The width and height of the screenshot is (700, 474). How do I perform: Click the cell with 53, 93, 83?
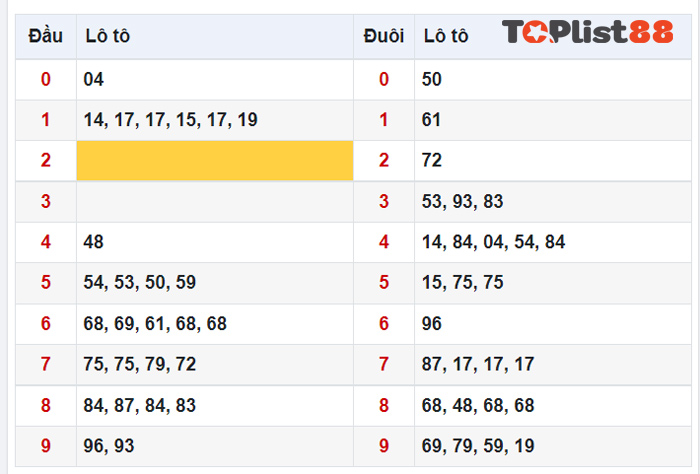click(462, 201)
